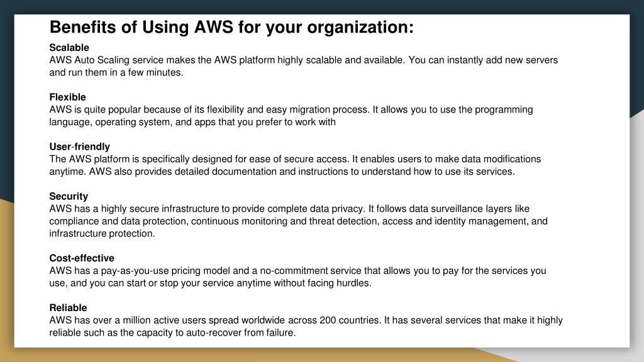Select the Cost-effective heading
This screenshot has height=362, width=644.
pyautogui.click(x=82, y=258)
